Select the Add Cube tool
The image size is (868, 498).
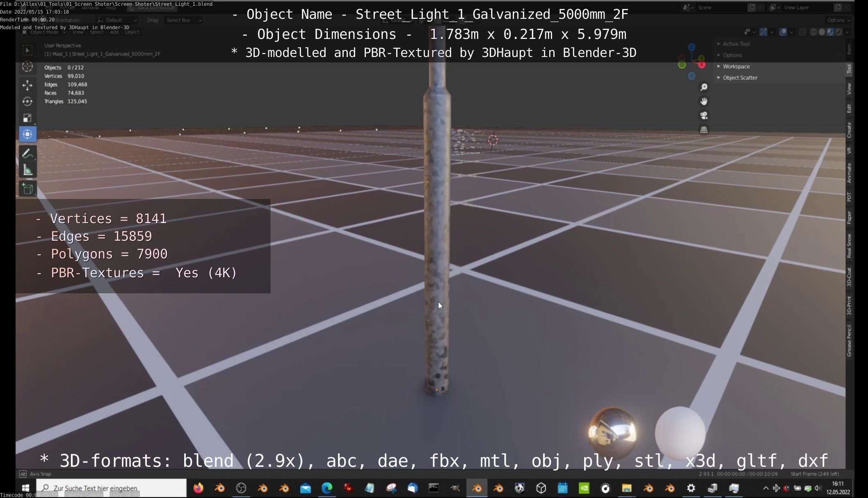(x=27, y=189)
